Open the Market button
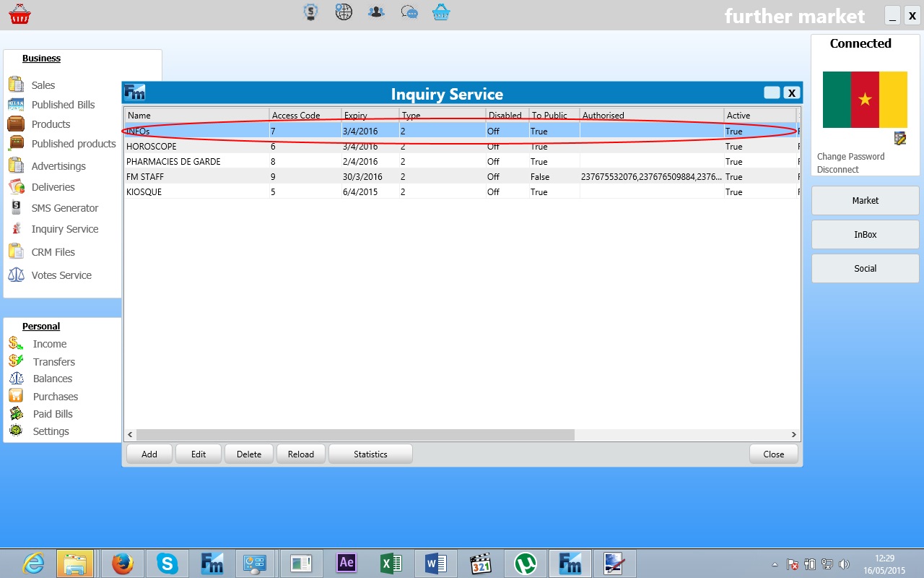Screen dimensions: 924x578 click(866, 200)
